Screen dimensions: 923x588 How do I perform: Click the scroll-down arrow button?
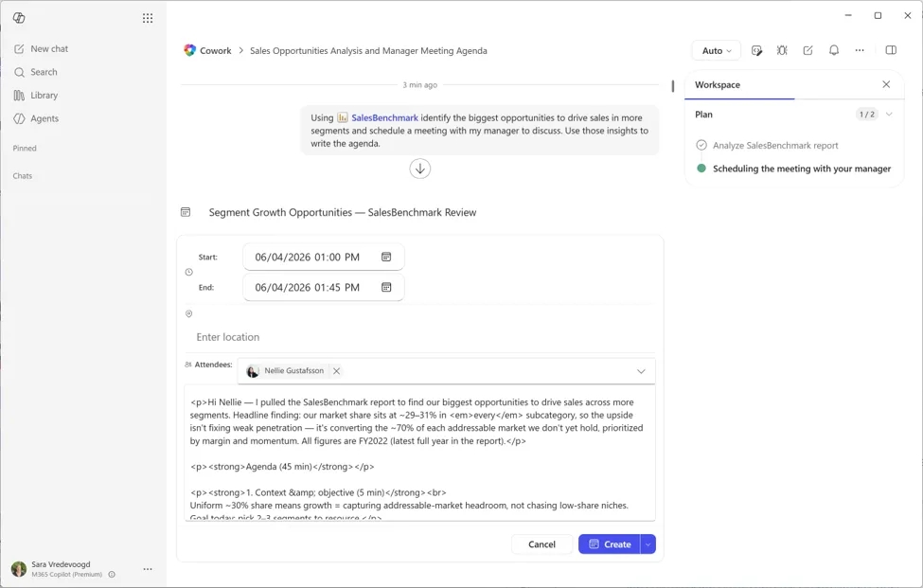[419, 169]
